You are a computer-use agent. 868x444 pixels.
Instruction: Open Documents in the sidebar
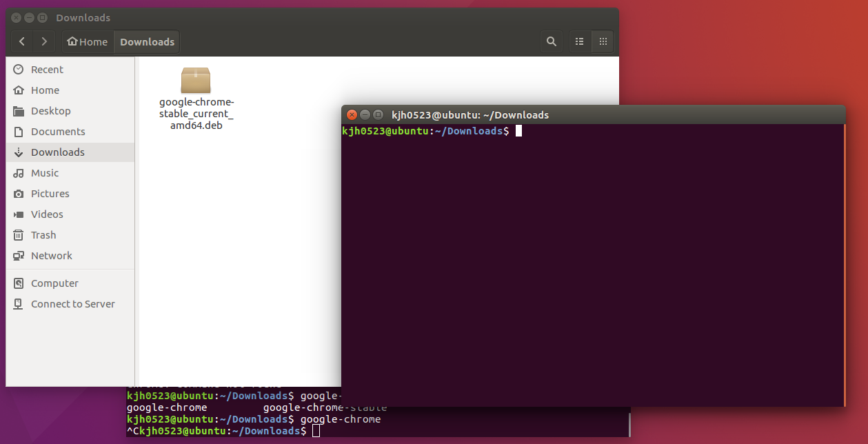70,132
